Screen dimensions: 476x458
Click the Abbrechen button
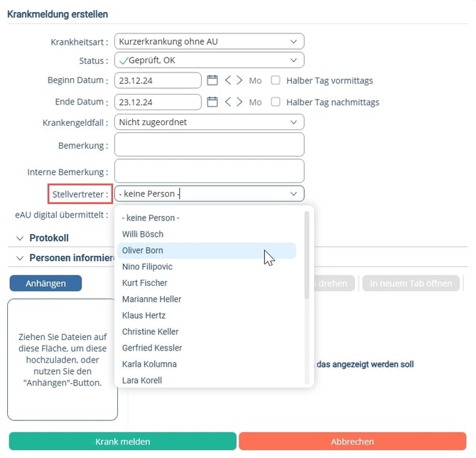(x=352, y=441)
